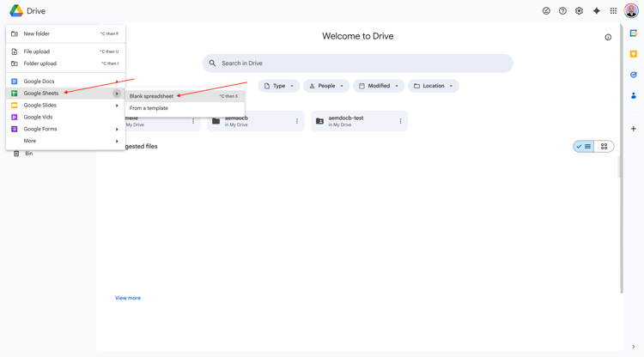Open more options for aemdocb-test folder
Viewport: 644px width, 357px height.
[400, 121]
